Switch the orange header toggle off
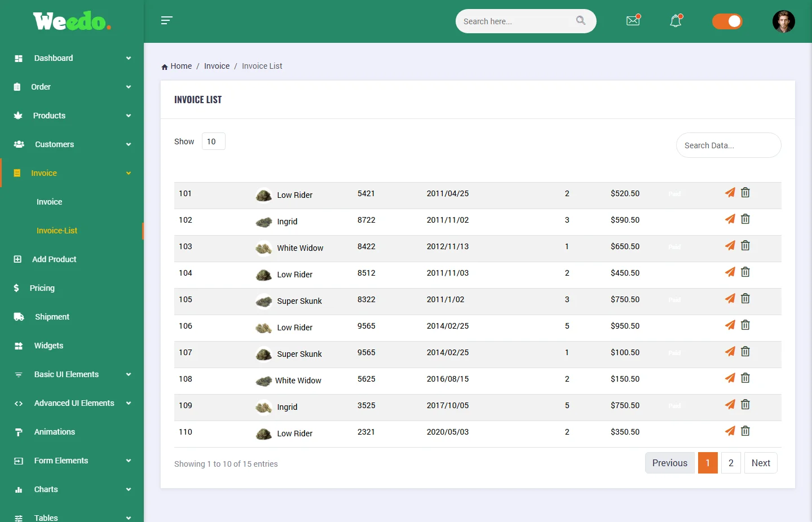The image size is (812, 522). pos(727,21)
